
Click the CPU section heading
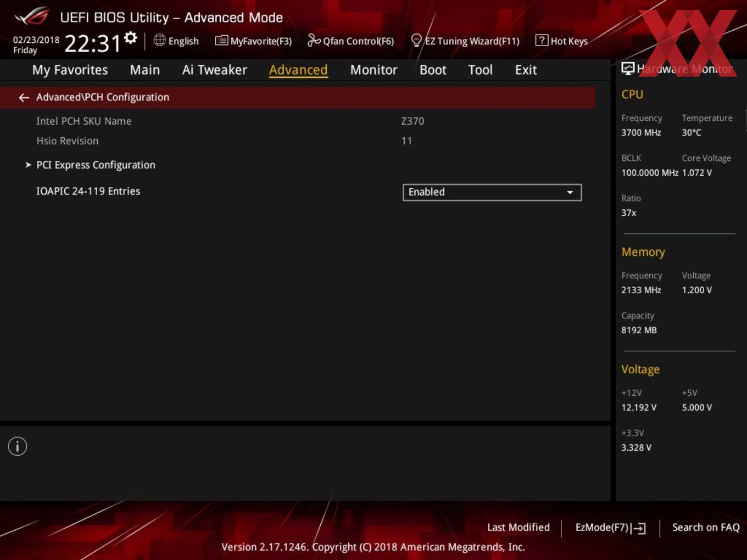(x=632, y=94)
